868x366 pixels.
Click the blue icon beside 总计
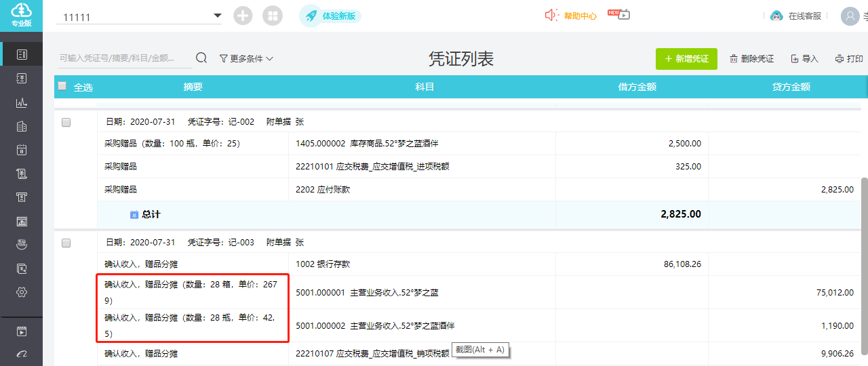point(134,214)
